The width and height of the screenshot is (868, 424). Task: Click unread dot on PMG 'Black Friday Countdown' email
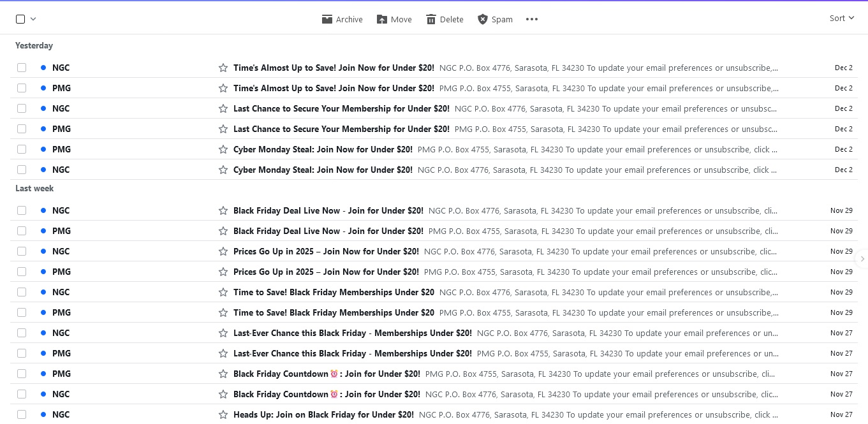coord(43,374)
